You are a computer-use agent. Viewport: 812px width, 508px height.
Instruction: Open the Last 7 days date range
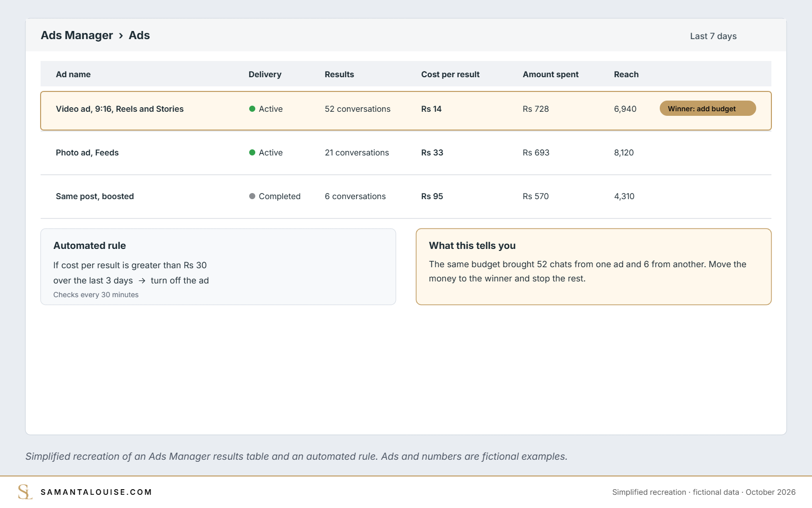(x=713, y=36)
